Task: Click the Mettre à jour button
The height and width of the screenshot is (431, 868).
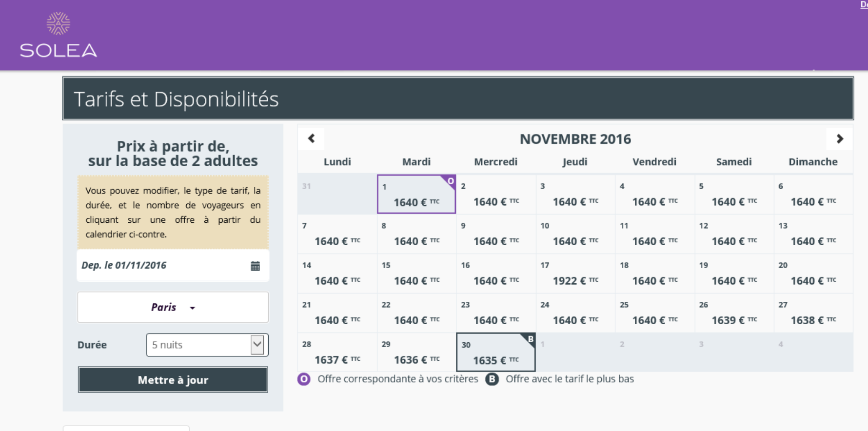Action: [x=173, y=380]
